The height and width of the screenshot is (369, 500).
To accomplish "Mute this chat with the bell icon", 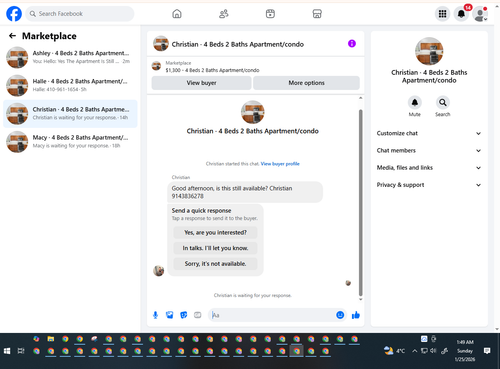I will coord(415,102).
